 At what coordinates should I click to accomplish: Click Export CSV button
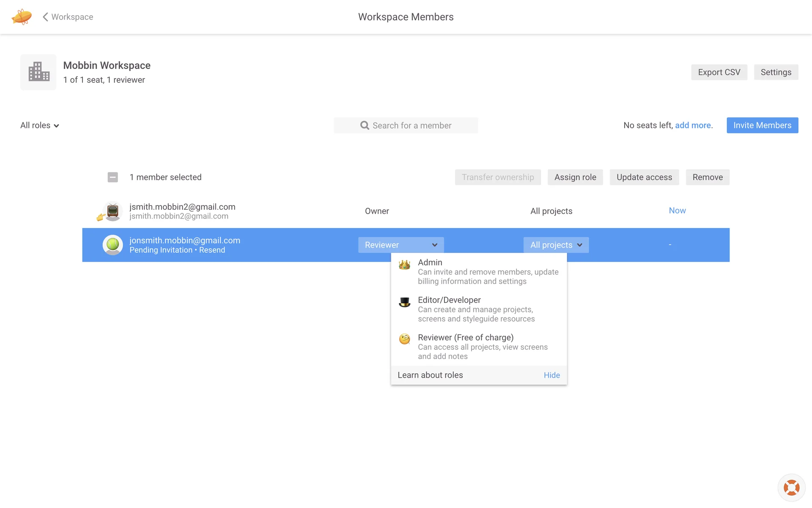pyautogui.click(x=719, y=72)
